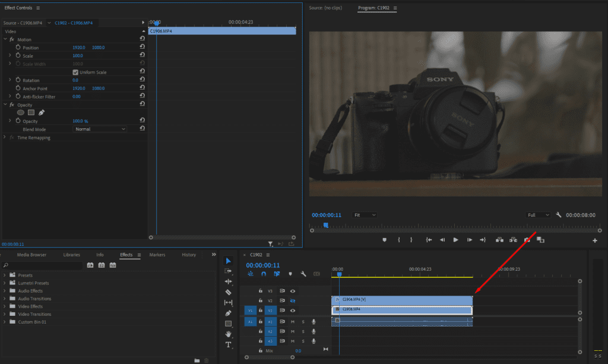This screenshot has width=608, height=364.
Task: Step forward one frame in Program monitor
Action: 469,240
